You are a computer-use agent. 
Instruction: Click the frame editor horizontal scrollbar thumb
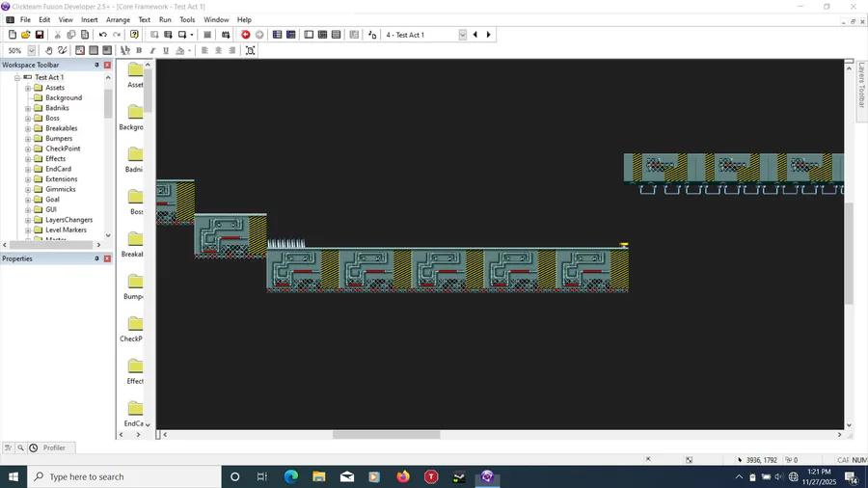click(x=387, y=435)
